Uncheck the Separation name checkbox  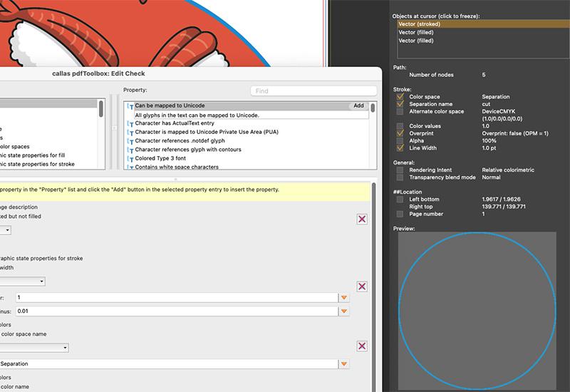[x=400, y=104]
